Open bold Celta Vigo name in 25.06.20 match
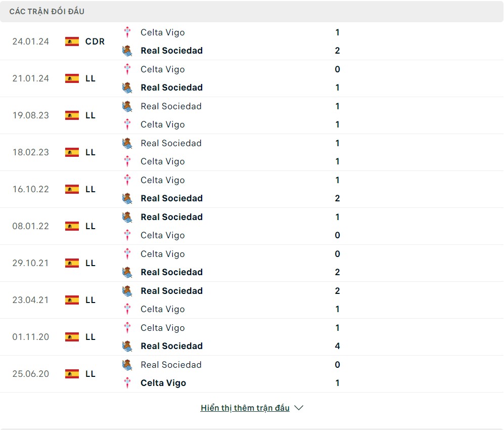Viewport: 504px width, 430px height. [163, 383]
